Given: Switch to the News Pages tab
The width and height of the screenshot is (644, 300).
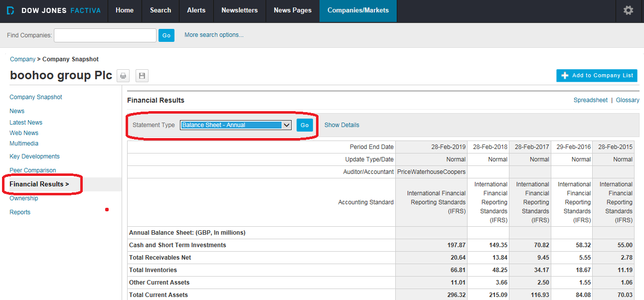Looking at the screenshot, I should coord(293,10).
